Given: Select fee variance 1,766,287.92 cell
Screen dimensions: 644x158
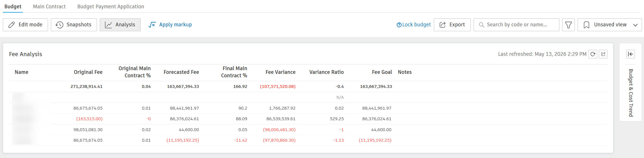Looking at the screenshot, I should [282, 108].
